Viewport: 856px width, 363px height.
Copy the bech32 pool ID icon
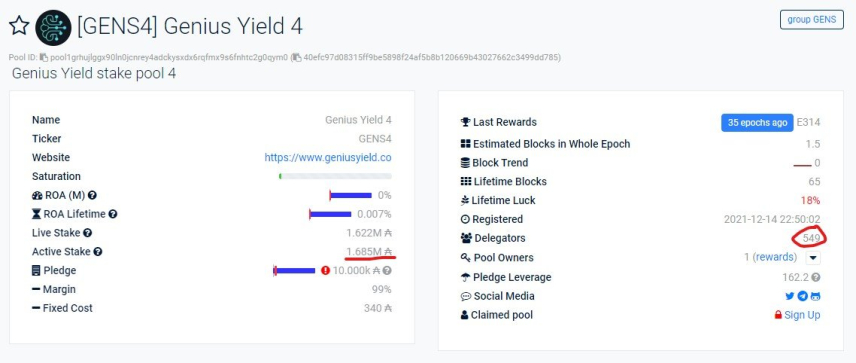click(x=44, y=57)
